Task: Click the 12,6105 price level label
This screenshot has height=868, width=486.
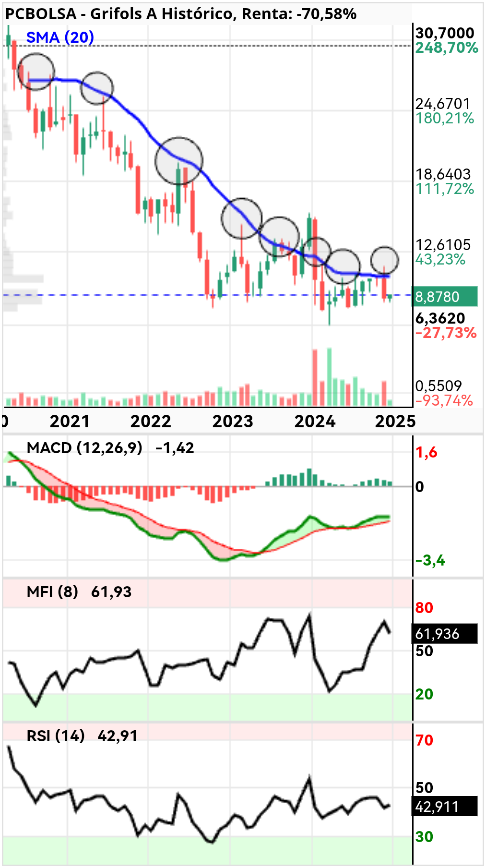Action: click(x=443, y=245)
